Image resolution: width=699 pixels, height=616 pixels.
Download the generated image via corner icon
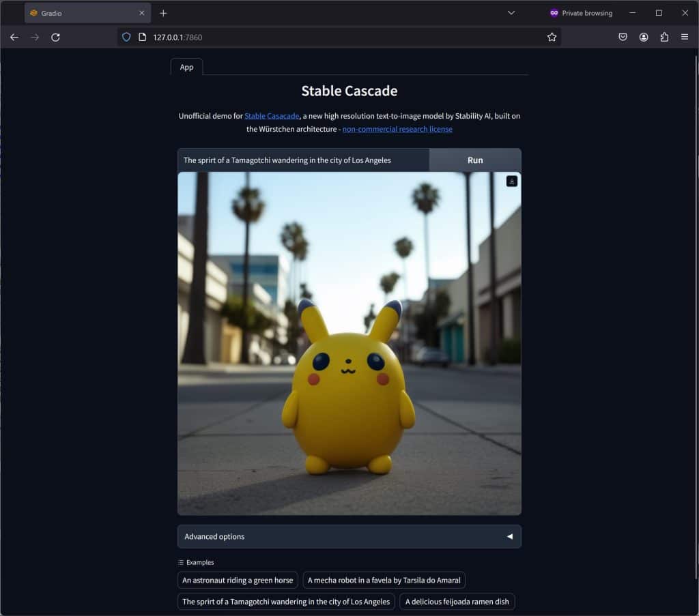point(512,181)
